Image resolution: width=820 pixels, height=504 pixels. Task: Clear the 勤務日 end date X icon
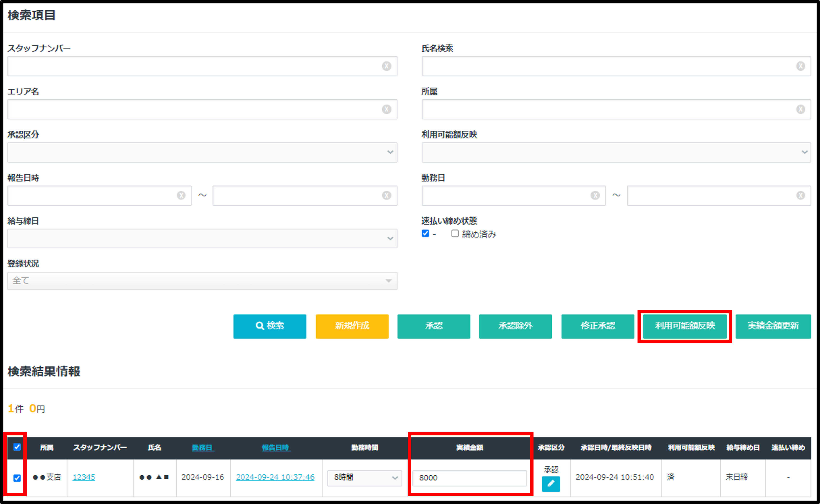801,195
